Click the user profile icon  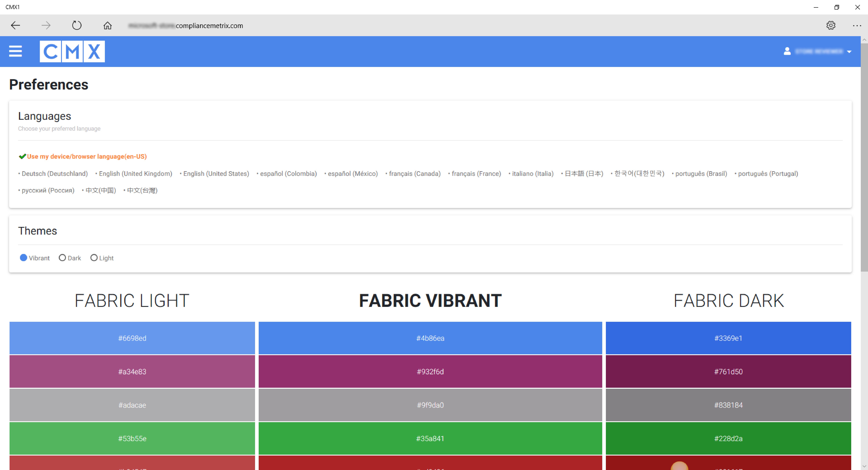coord(787,51)
